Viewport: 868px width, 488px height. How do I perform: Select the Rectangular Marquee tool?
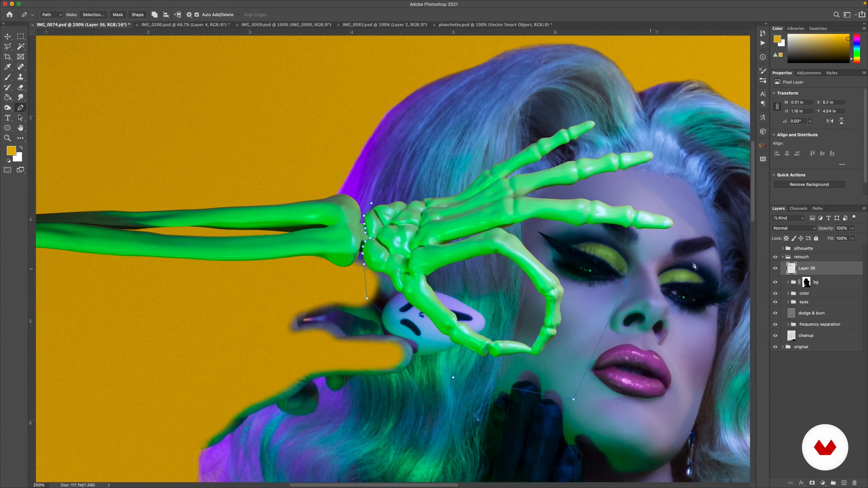click(x=21, y=36)
